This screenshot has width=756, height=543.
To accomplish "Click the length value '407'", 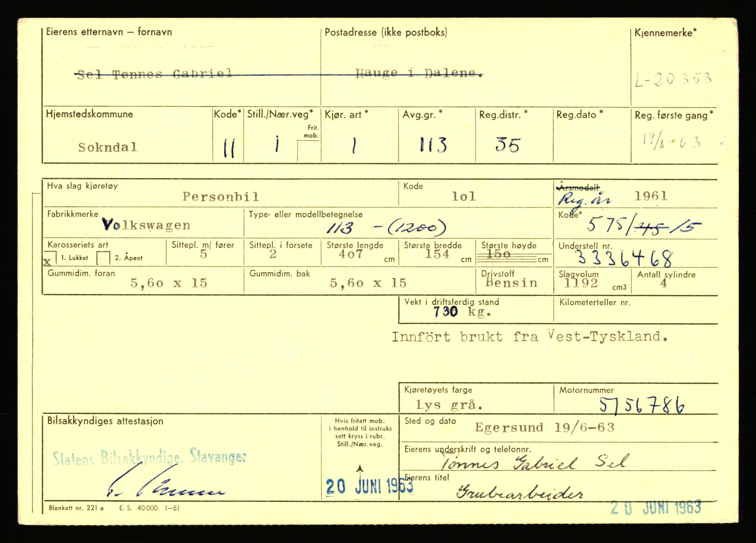I will (351, 255).
